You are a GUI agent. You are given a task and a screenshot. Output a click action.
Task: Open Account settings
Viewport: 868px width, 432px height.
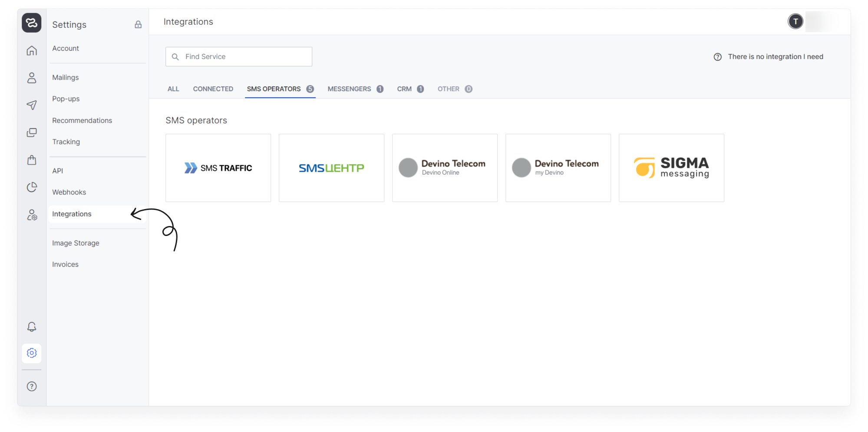tap(66, 48)
